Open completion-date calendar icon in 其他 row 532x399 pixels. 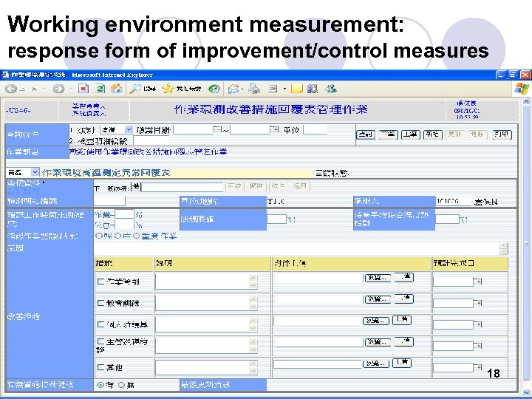[x=478, y=367]
